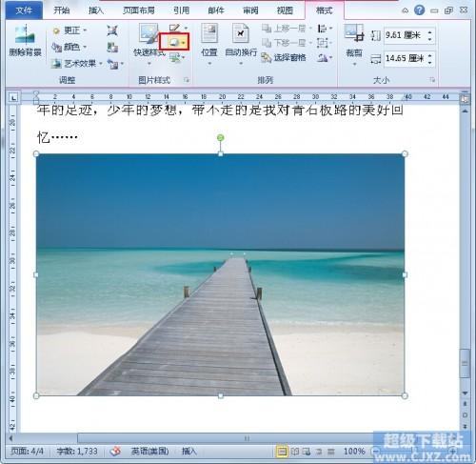
Task: Switch to full screen reading view
Action: click(x=295, y=452)
